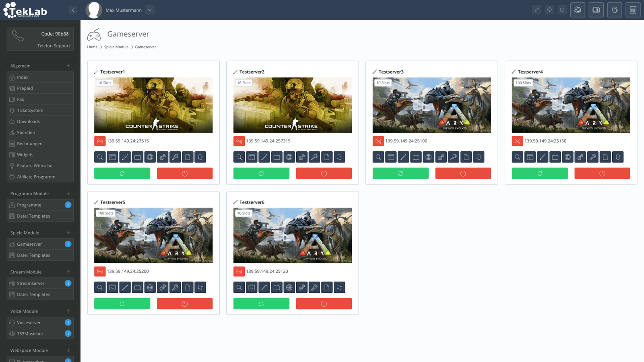
Task: Open Ticketsystem in the sidebar
Action: [x=30, y=110]
